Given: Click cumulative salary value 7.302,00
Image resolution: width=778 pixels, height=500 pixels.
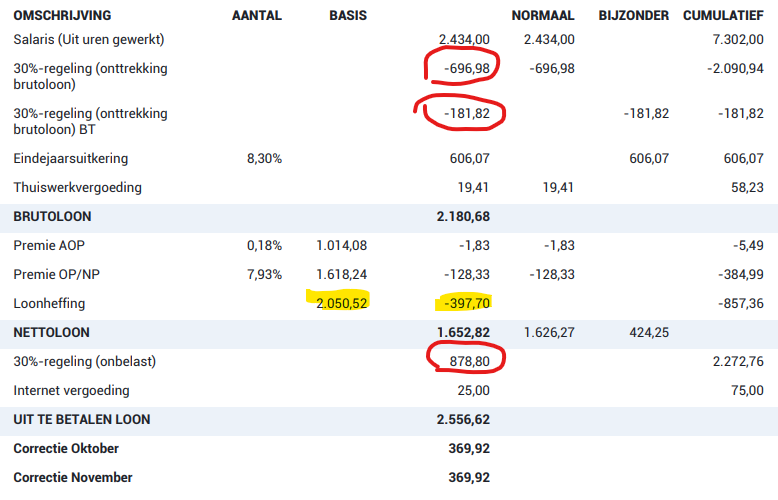Looking at the screenshot, I should click(x=738, y=39).
